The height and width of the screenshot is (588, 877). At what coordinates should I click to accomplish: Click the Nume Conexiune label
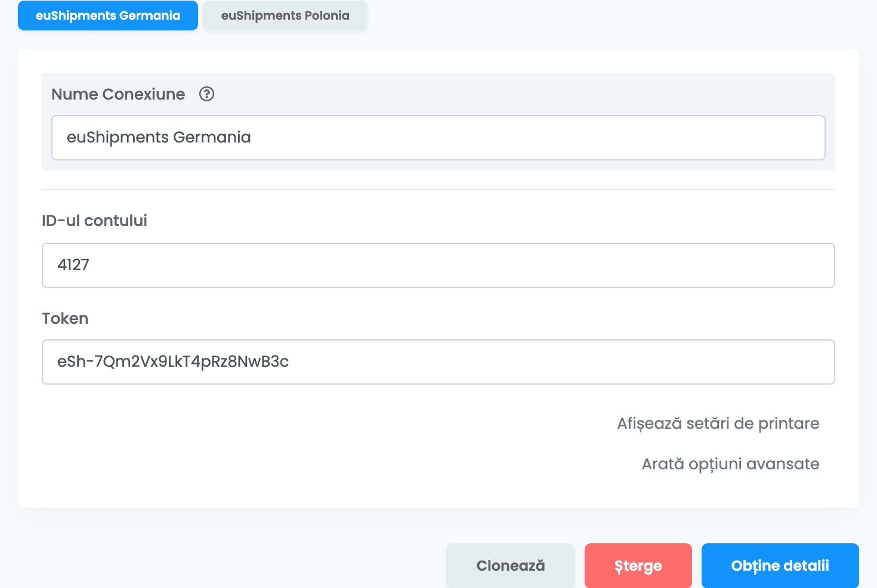point(118,94)
